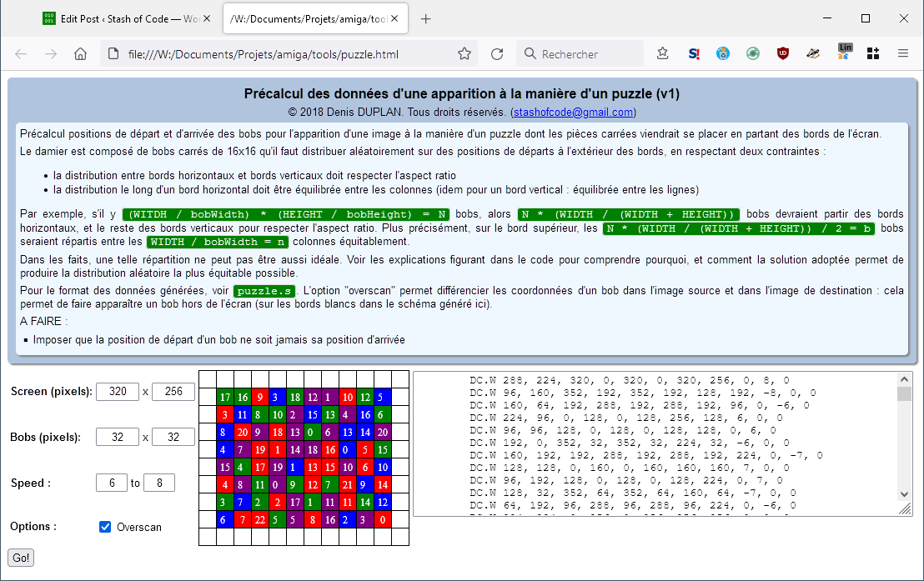Open the stashofcode@gmail.com link
This screenshot has width=924, height=581.
[574, 112]
